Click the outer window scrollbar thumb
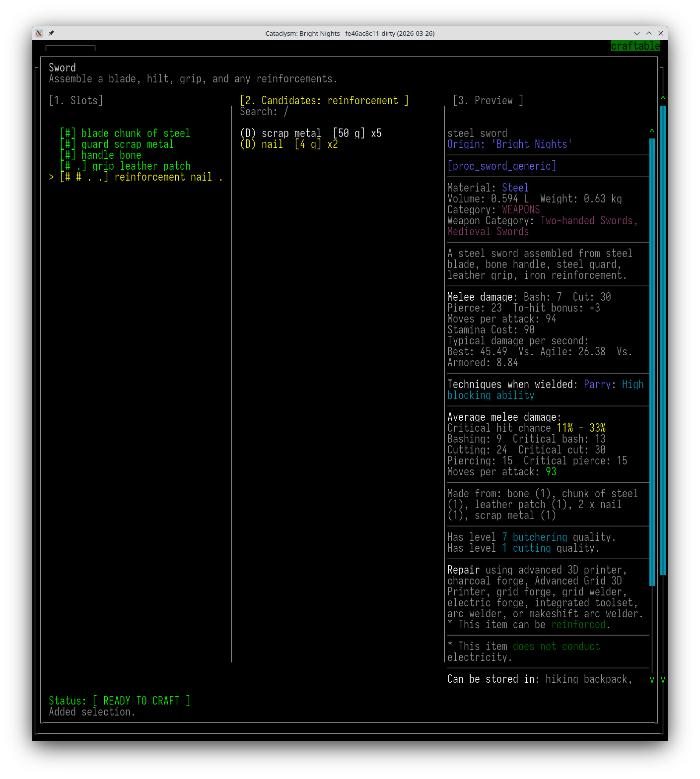This screenshot has width=700, height=779. click(x=663, y=340)
